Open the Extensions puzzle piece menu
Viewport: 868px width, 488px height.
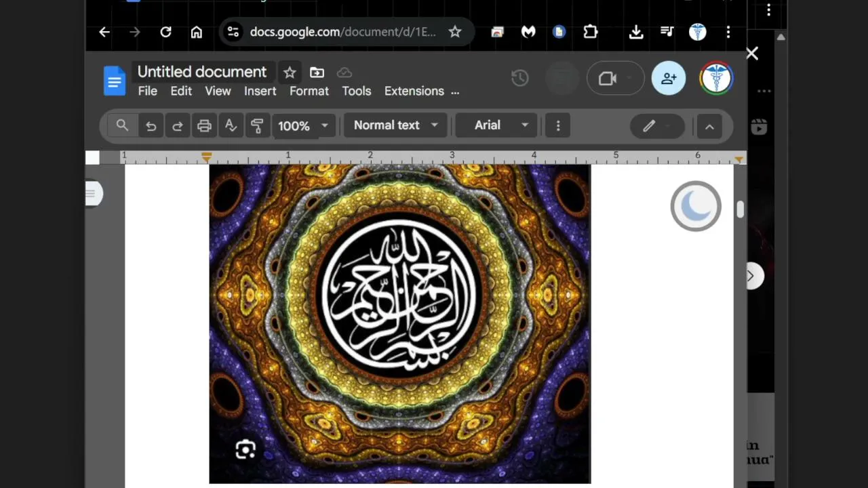point(591,32)
